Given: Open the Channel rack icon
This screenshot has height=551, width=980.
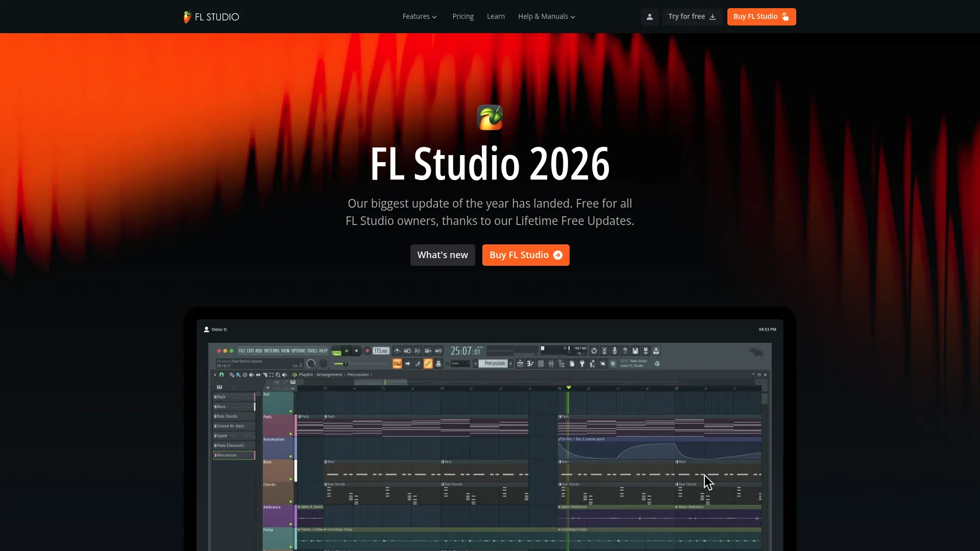Looking at the screenshot, I should click(x=541, y=363).
